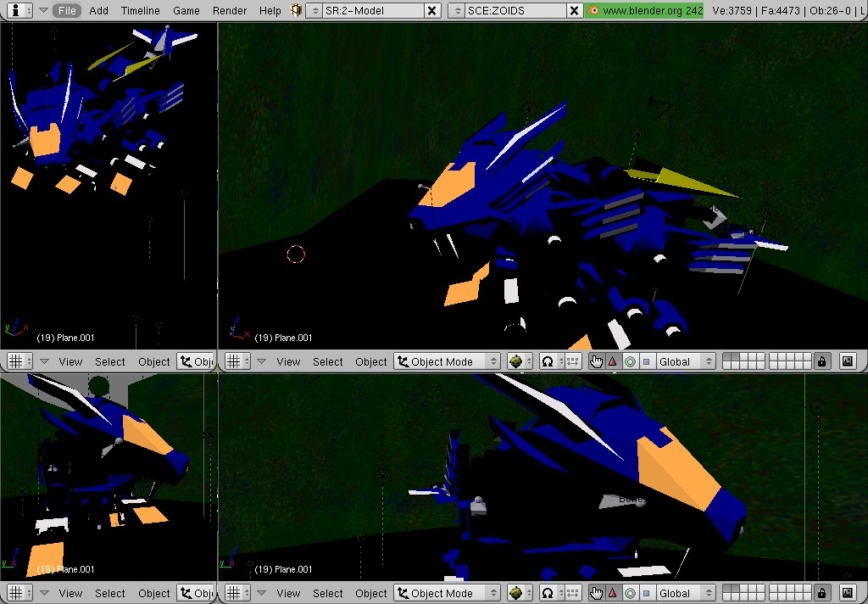Click the SR:2-Model screen name field

click(x=374, y=10)
